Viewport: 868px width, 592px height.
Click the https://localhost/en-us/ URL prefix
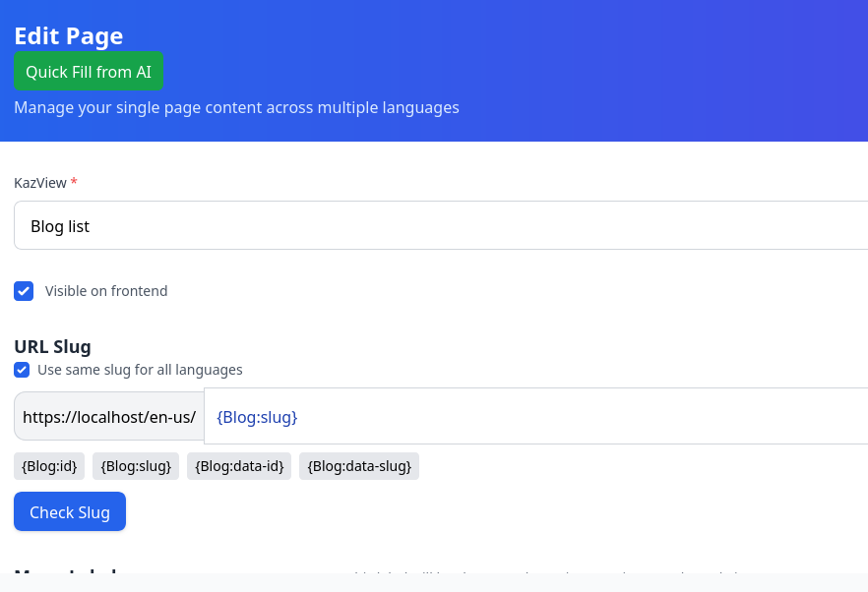pos(109,417)
